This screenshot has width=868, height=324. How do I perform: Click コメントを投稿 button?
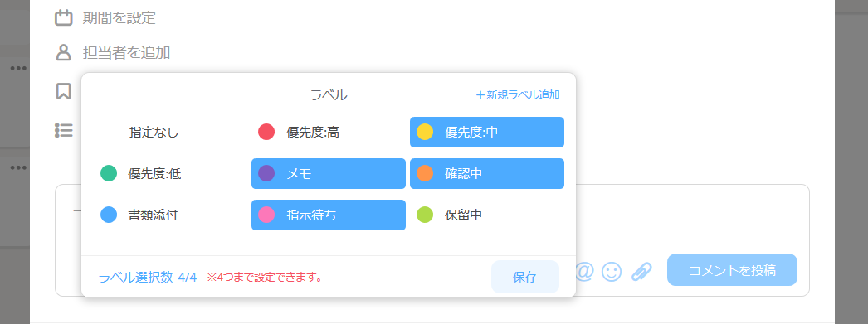tap(732, 270)
